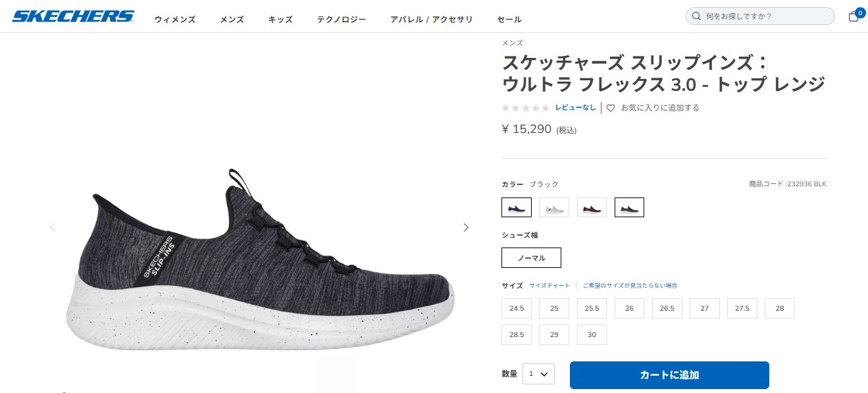The height and width of the screenshot is (393, 868).
Task: Click the fifth rating star
Action: click(546, 107)
